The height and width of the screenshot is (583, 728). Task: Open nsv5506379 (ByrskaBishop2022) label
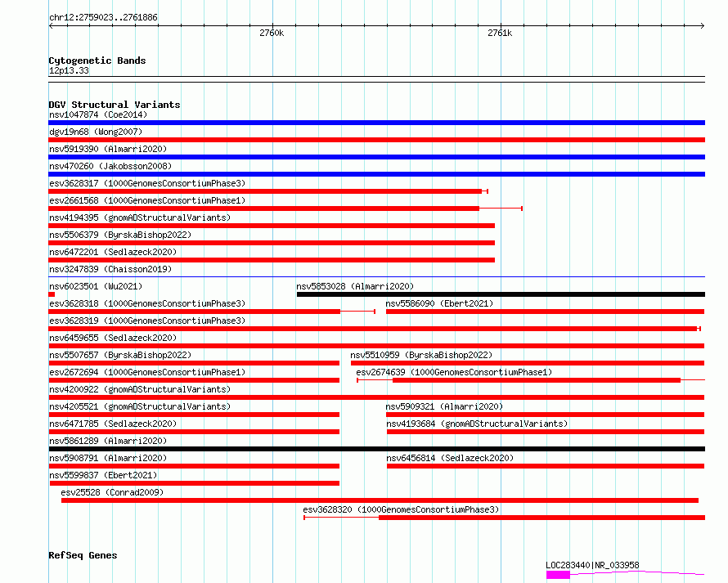click(120, 235)
